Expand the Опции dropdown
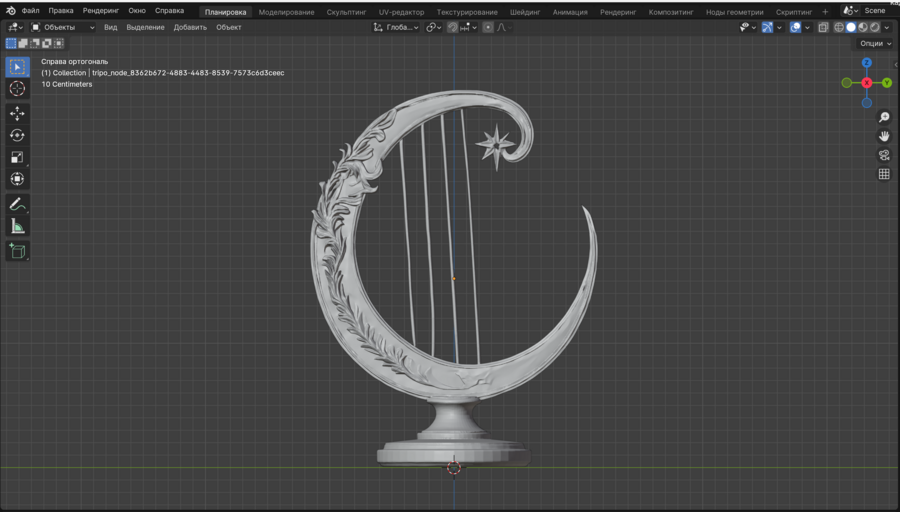Screen dimensions: 900x512 pyautogui.click(x=874, y=43)
